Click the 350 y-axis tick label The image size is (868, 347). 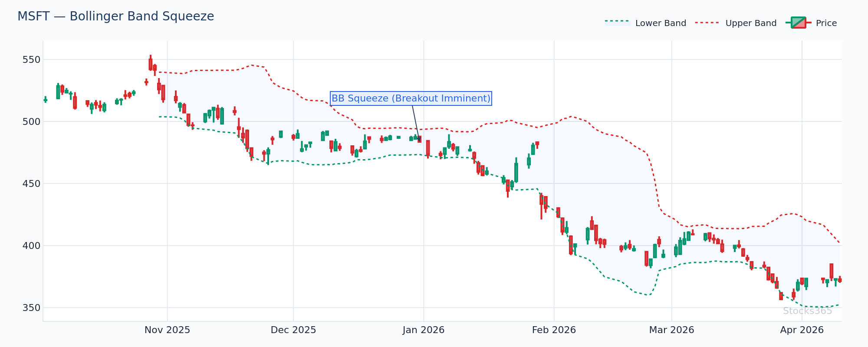click(31, 308)
